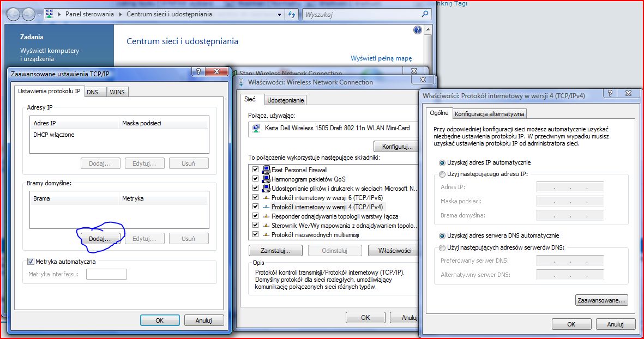Click the refresh icon beside address bar
The height and width of the screenshot is (339, 644).
pos(292,14)
